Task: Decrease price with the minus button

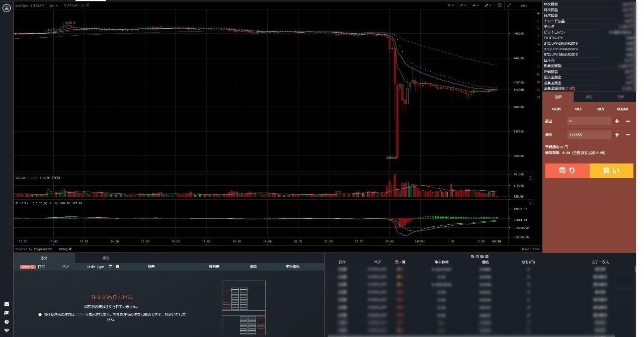Action: click(x=628, y=134)
